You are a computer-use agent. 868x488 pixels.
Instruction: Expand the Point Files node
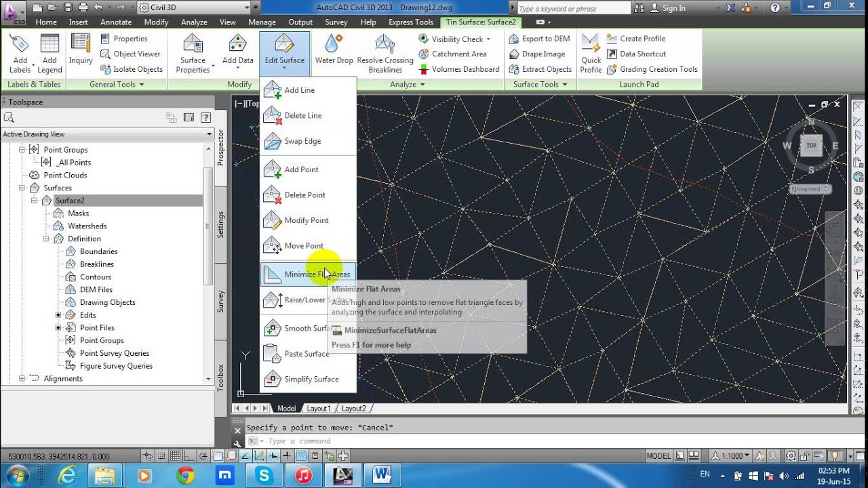tap(58, 328)
